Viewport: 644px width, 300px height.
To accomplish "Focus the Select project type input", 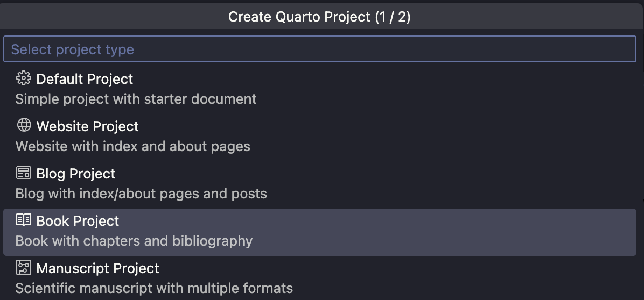I will (320, 49).
